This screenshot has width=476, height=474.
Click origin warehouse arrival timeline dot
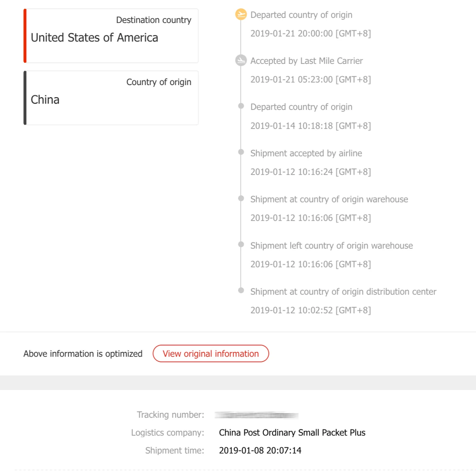point(241,198)
